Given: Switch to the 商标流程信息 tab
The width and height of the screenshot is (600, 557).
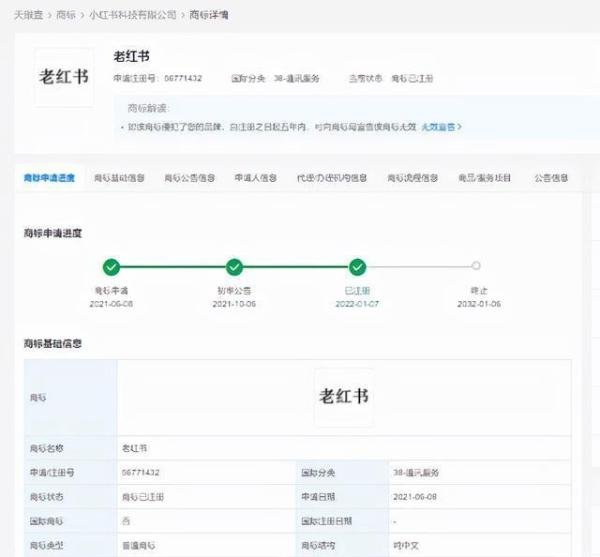Looking at the screenshot, I should (412, 178).
